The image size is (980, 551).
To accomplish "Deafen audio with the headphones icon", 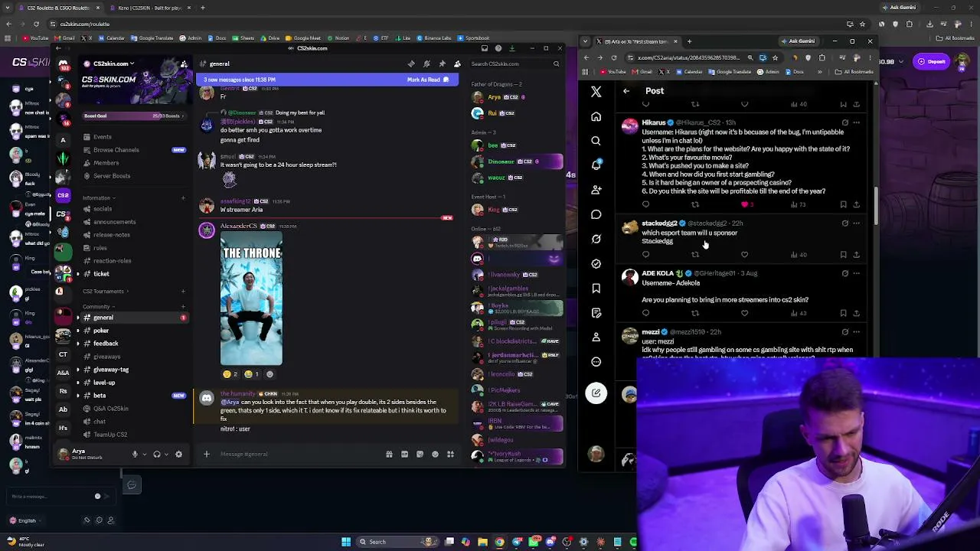I will 156,454.
